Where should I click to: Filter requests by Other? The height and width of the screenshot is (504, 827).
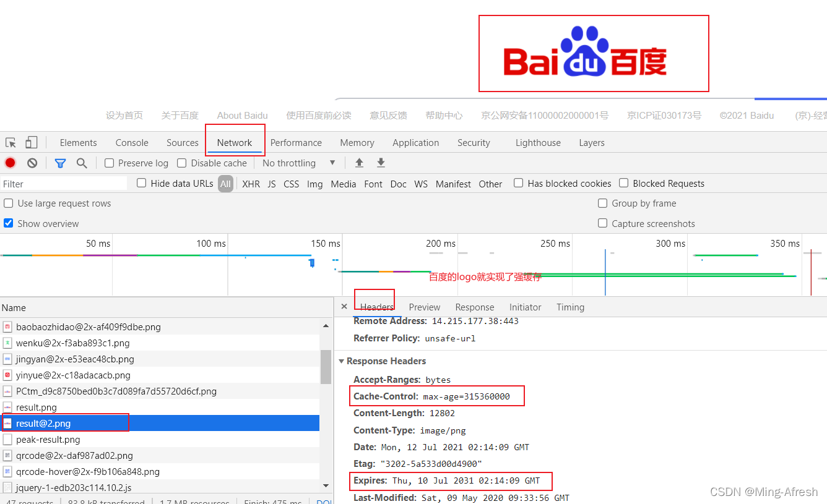coord(490,184)
